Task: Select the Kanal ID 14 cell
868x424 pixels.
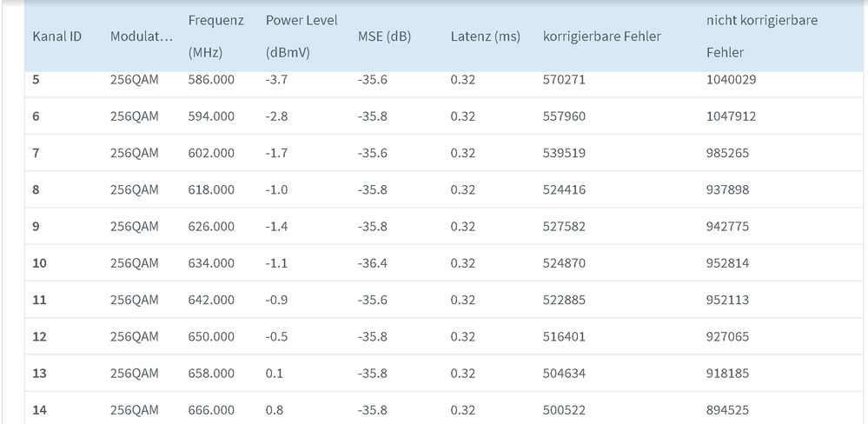Action: pos(40,410)
